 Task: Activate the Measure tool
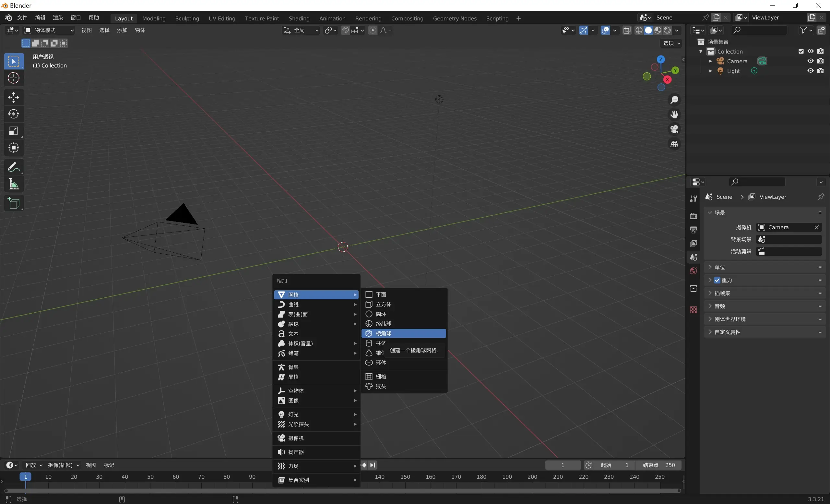[x=14, y=184]
